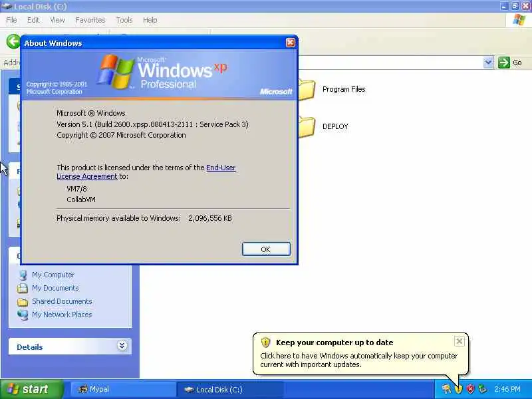Click the Shared Documents folder icon
This screenshot has width=532, height=399.
pyautogui.click(x=23, y=302)
